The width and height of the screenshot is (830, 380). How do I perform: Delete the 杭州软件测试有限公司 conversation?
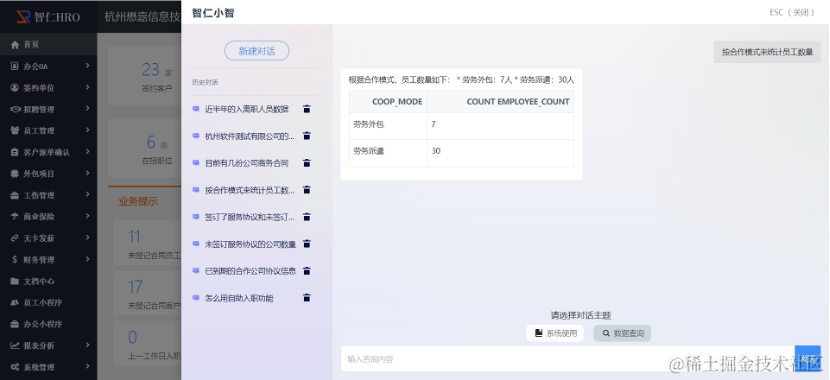click(x=306, y=136)
